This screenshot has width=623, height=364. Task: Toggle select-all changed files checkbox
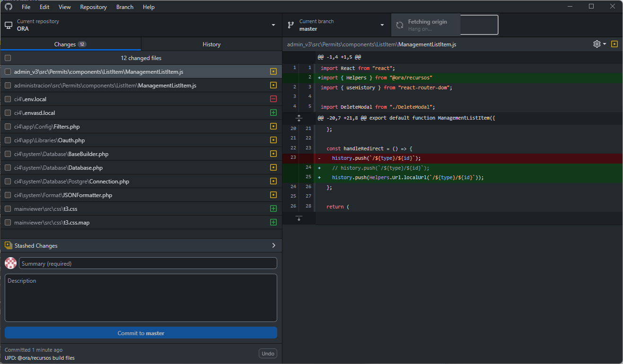[8, 58]
